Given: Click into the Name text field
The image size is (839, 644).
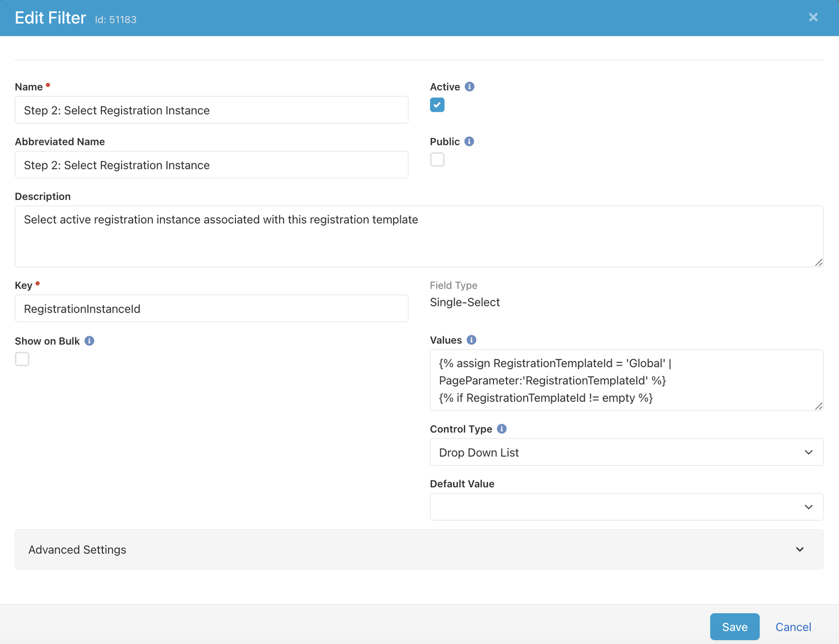Looking at the screenshot, I should click(x=211, y=110).
